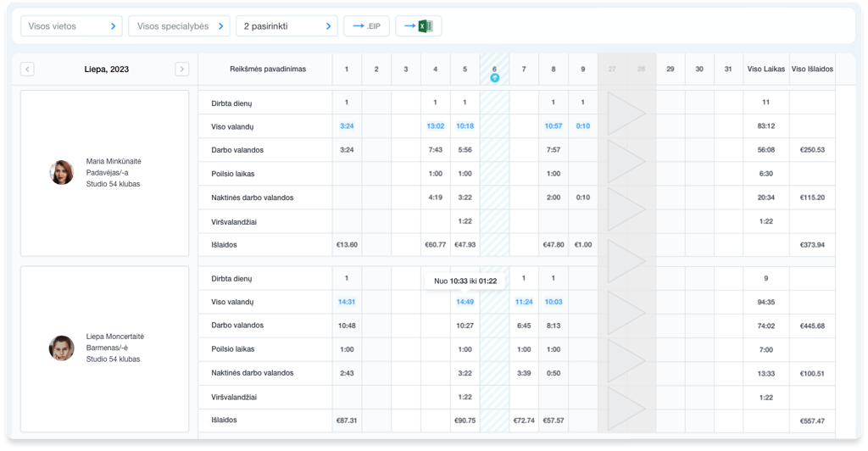Open the Visos specialybės dropdown
This screenshot has height=451, width=868.
point(179,26)
